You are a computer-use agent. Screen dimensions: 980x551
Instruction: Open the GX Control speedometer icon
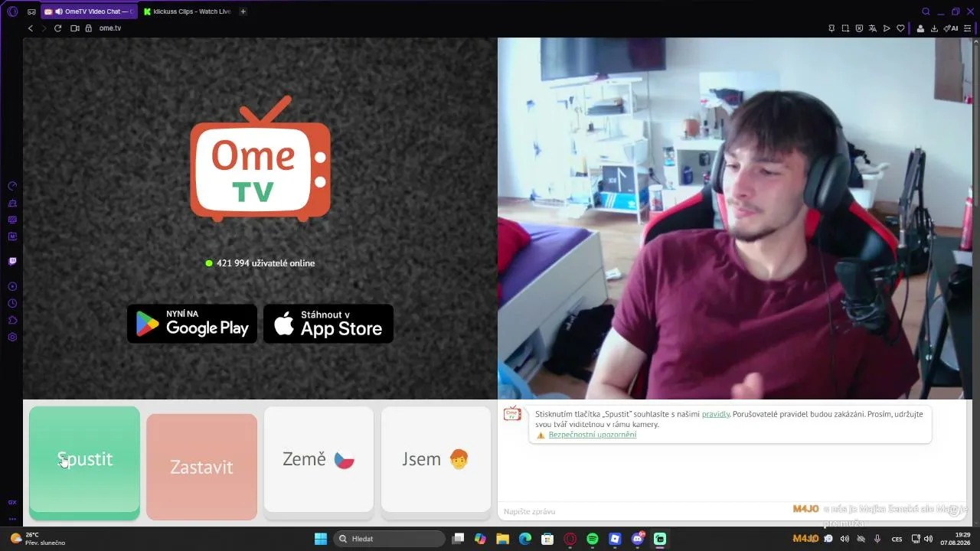12,186
